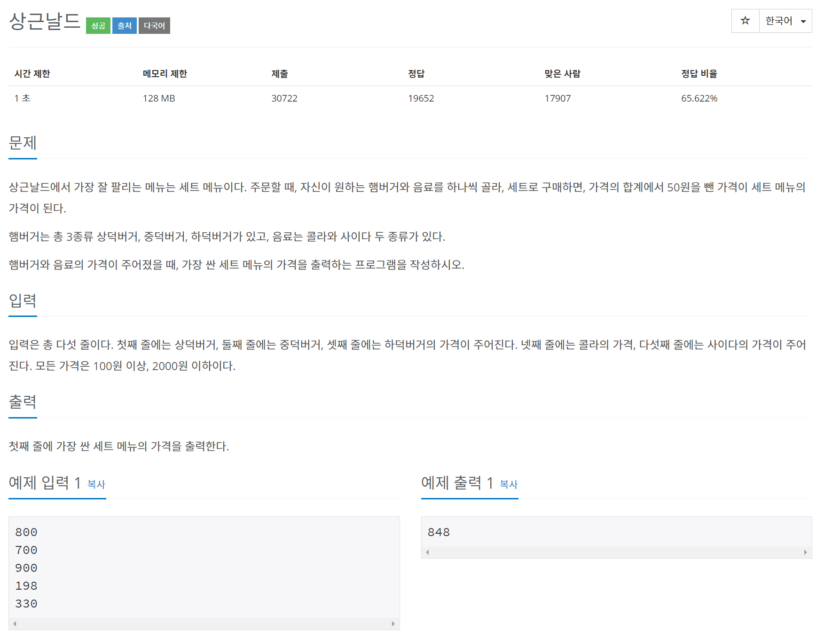Click the 상근날드 problem title
The height and width of the screenshot is (640, 840).
coord(45,21)
